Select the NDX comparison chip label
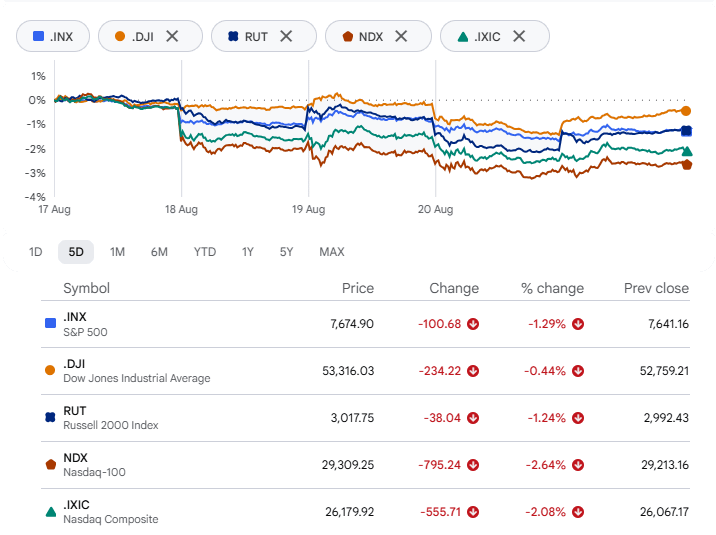 [370, 37]
